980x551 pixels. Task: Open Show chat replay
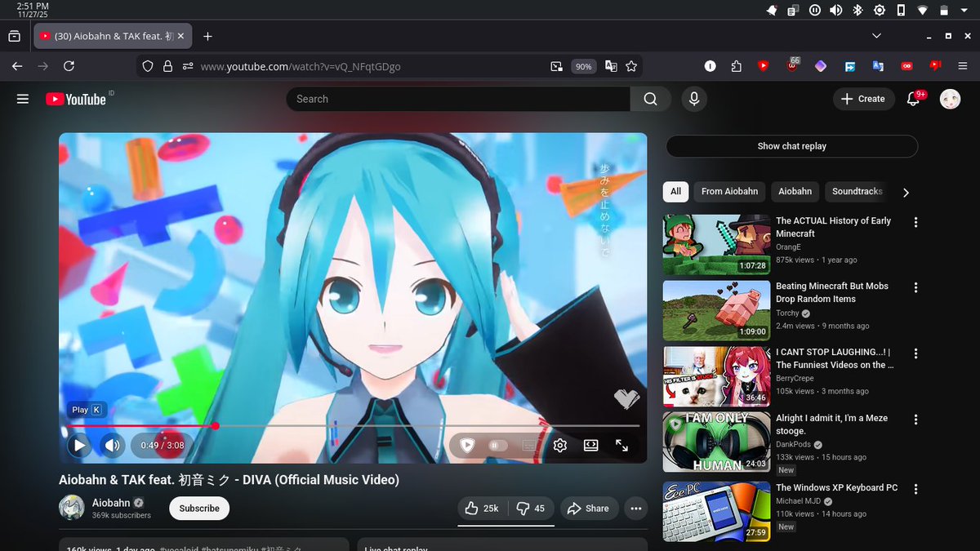pyautogui.click(x=791, y=146)
